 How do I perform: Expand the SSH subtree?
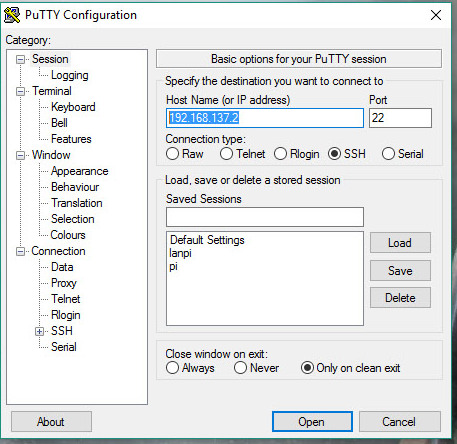39,331
